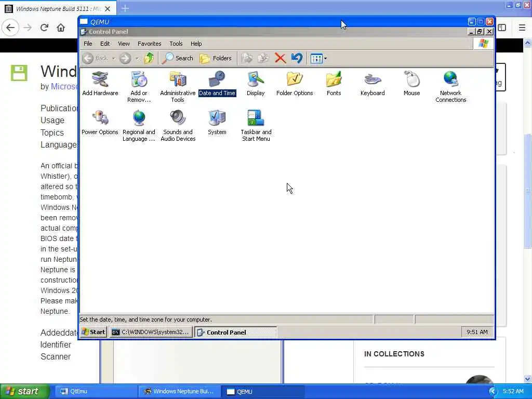
Task: Toggle the Folders pane button
Action: tap(216, 58)
